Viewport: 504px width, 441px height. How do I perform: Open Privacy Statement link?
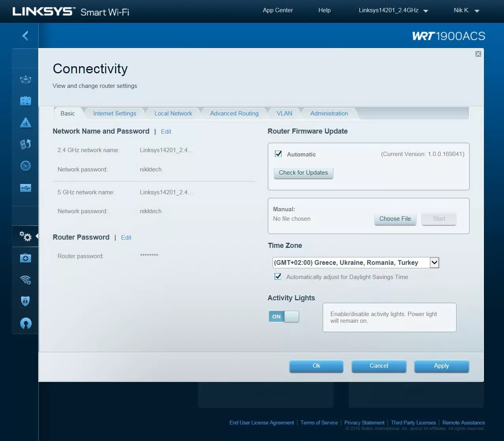click(364, 422)
